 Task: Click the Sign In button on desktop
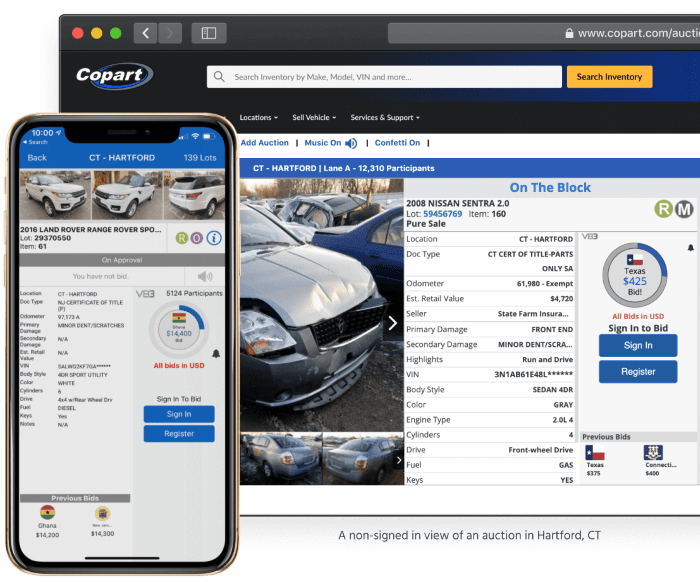[x=638, y=345]
